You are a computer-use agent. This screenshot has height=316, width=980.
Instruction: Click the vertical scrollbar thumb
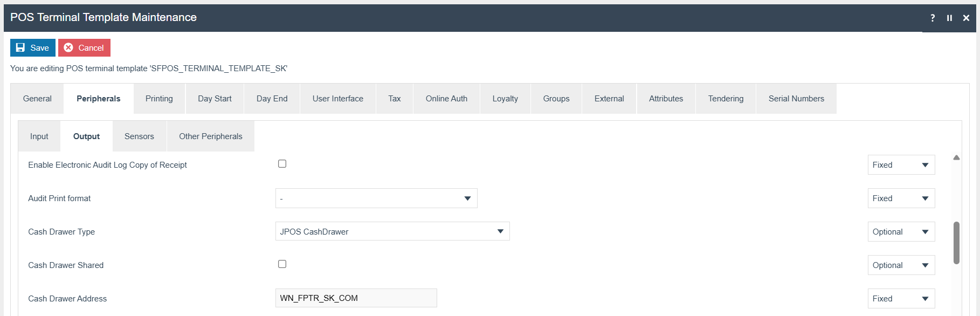pyautogui.click(x=956, y=243)
